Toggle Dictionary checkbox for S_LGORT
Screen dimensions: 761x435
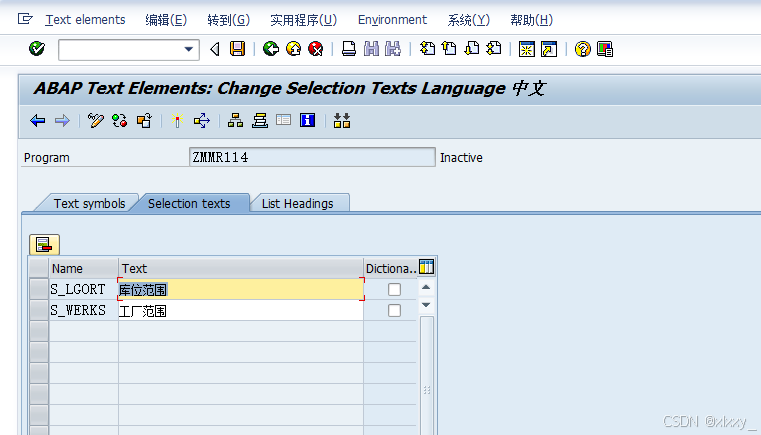point(394,289)
